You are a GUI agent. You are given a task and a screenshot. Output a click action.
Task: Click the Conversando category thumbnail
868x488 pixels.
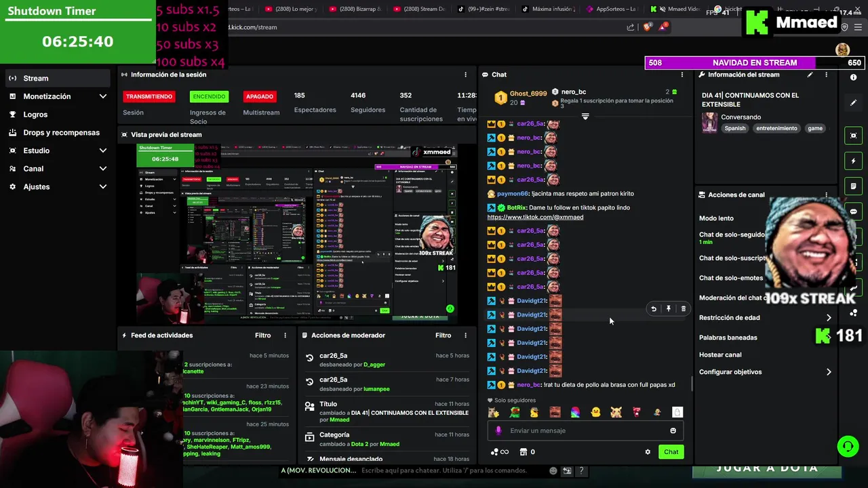tap(709, 123)
